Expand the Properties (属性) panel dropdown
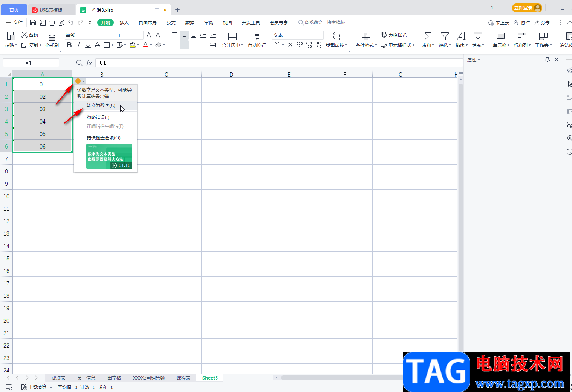 click(479, 60)
